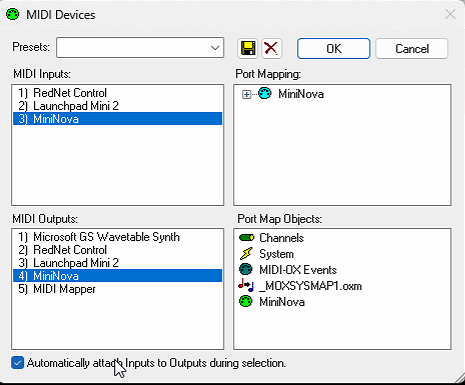This screenshot has height=385, width=465.
Task: Click the System label in Port Map Objects
Action: [276, 254]
